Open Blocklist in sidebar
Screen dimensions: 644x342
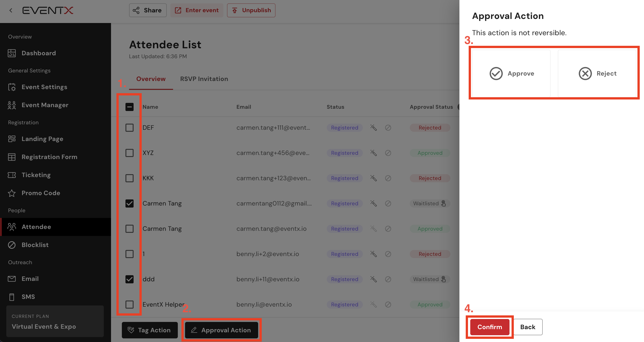[56, 245]
